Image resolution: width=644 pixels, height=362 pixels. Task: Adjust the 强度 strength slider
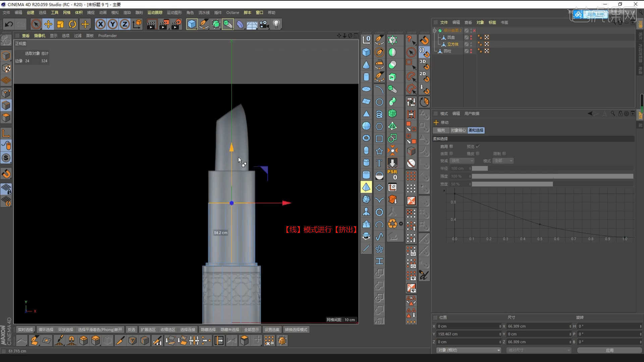pyautogui.click(x=552, y=176)
